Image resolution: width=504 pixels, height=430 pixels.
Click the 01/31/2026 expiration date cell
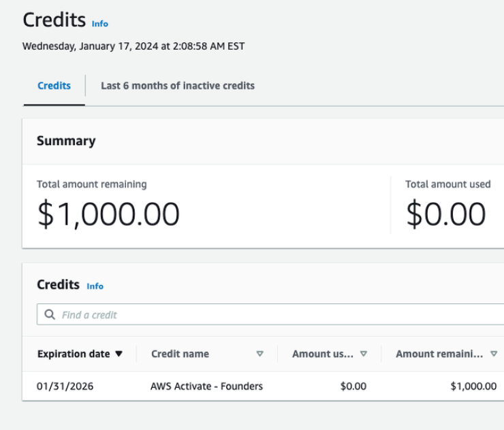coord(65,386)
